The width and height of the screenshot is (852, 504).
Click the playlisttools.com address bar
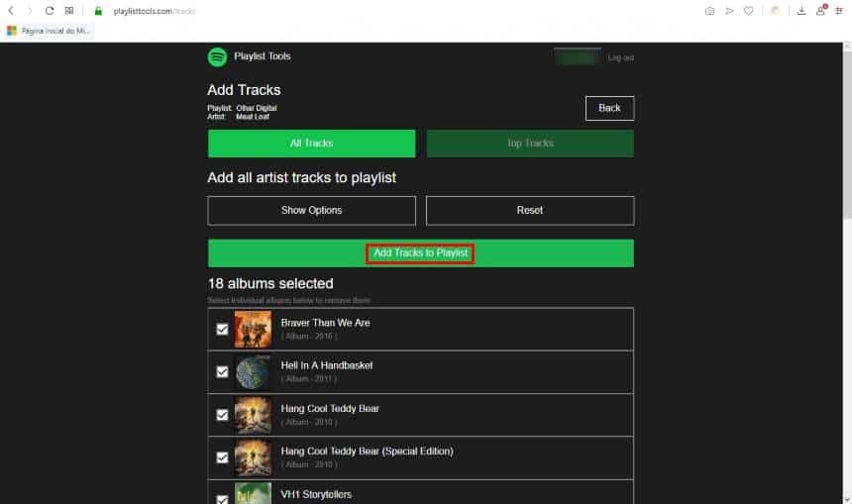click(155, 11)
